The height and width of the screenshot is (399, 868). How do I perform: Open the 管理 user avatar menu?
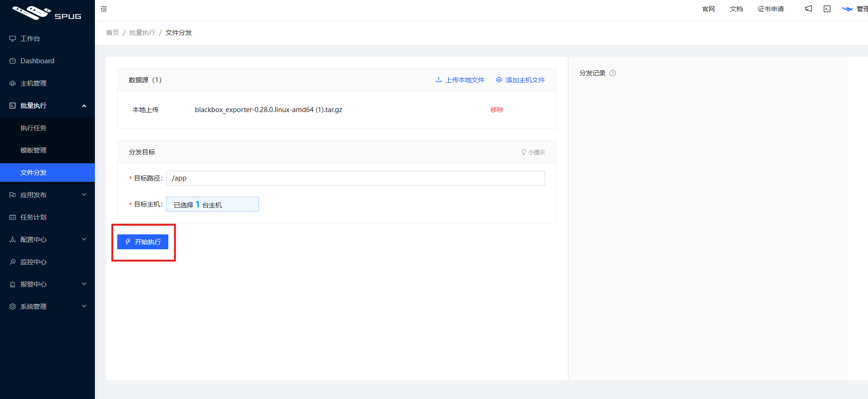click(855, 9)
